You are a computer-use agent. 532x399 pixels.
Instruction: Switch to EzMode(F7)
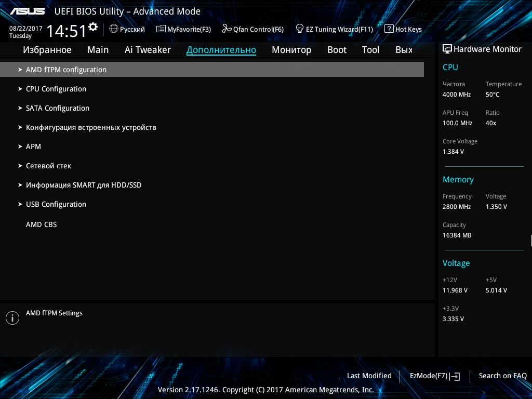click(435, 376)
